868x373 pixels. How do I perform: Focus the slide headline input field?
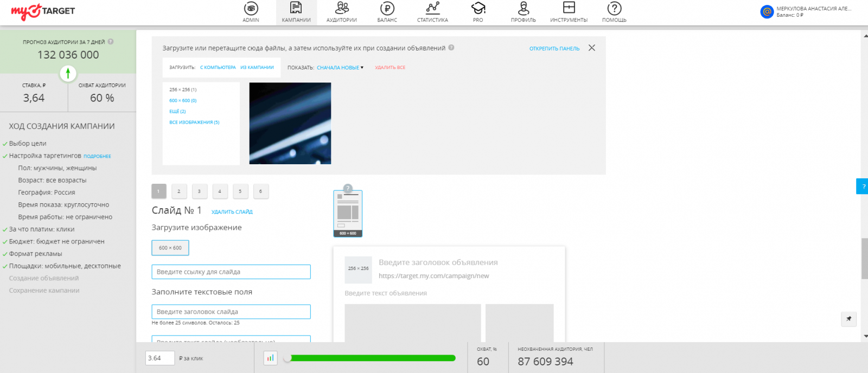pos(231,312)
